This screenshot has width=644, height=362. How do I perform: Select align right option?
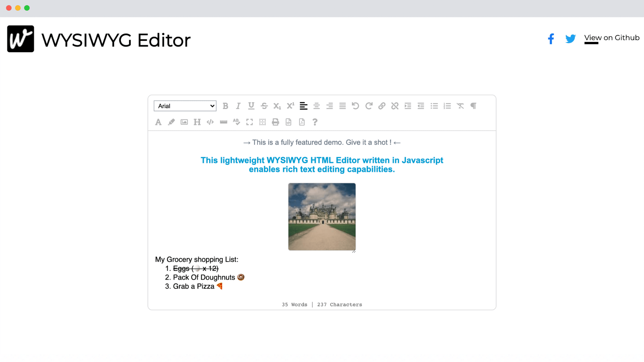[x=330, y=106]
